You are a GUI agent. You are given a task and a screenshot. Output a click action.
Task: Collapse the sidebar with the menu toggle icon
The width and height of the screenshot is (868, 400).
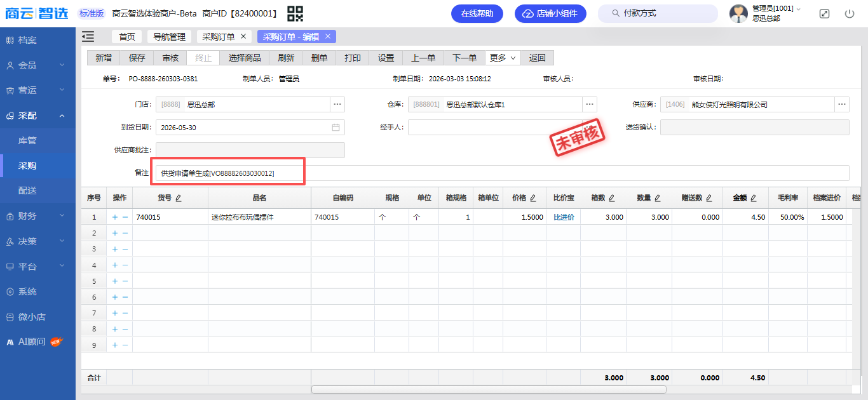pos(88,37)
